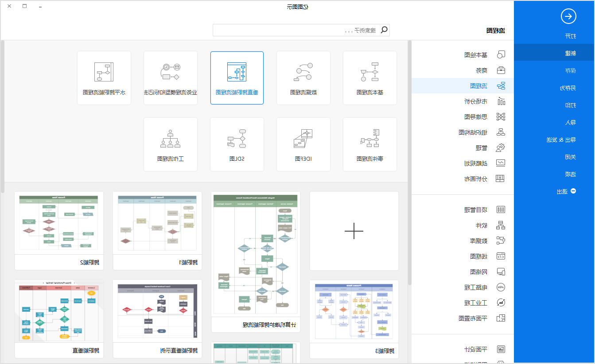
Task: Select the 流程图 category icon
Action: 501,86
